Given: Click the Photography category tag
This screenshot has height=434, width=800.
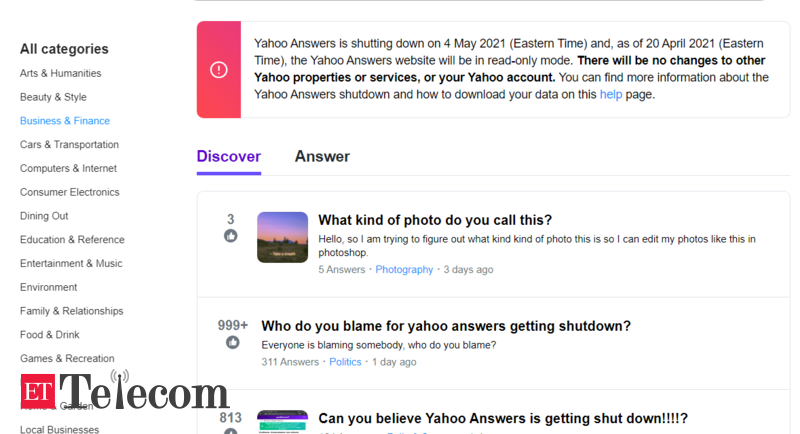Looking at the screenshot, I should (x=404, y=269).
